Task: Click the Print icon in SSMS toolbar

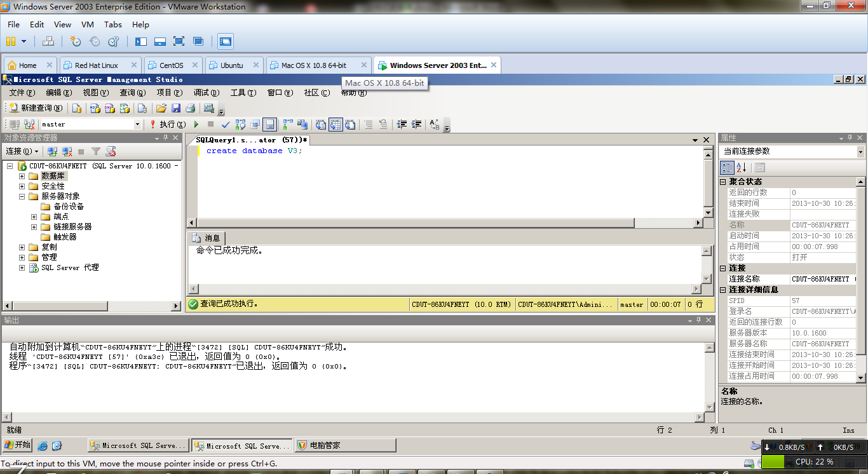Action: (190, 108)
